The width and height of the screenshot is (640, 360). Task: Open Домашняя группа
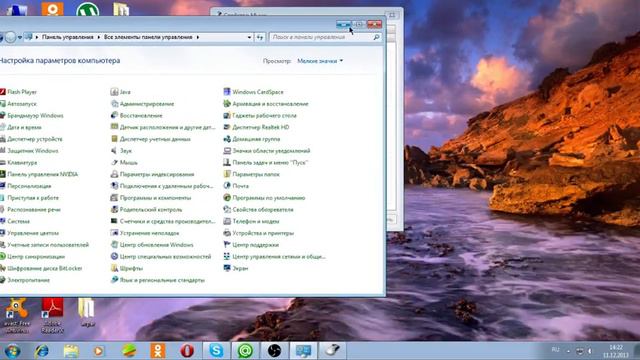[251, 139]
